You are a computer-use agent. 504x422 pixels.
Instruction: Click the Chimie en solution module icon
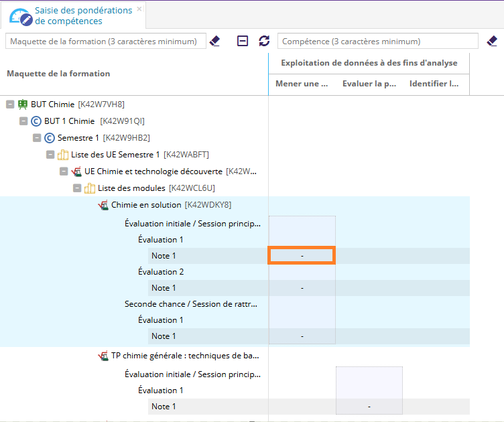coord(103,205)
